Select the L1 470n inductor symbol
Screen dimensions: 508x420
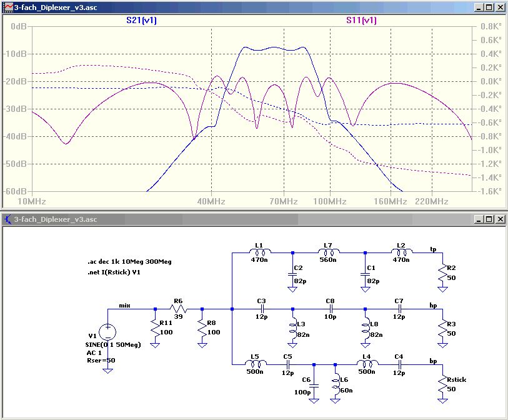click(x=261, y=252)
